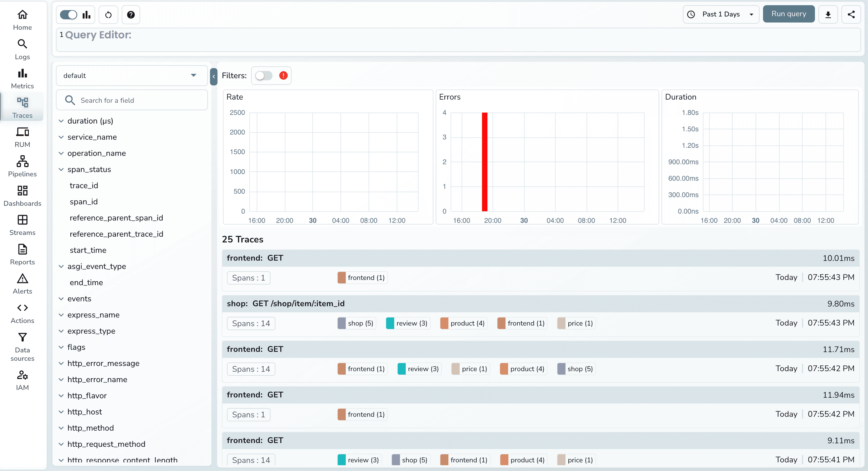
Task: Click the teal review (3) color swatch
Action: click(390, 323)
